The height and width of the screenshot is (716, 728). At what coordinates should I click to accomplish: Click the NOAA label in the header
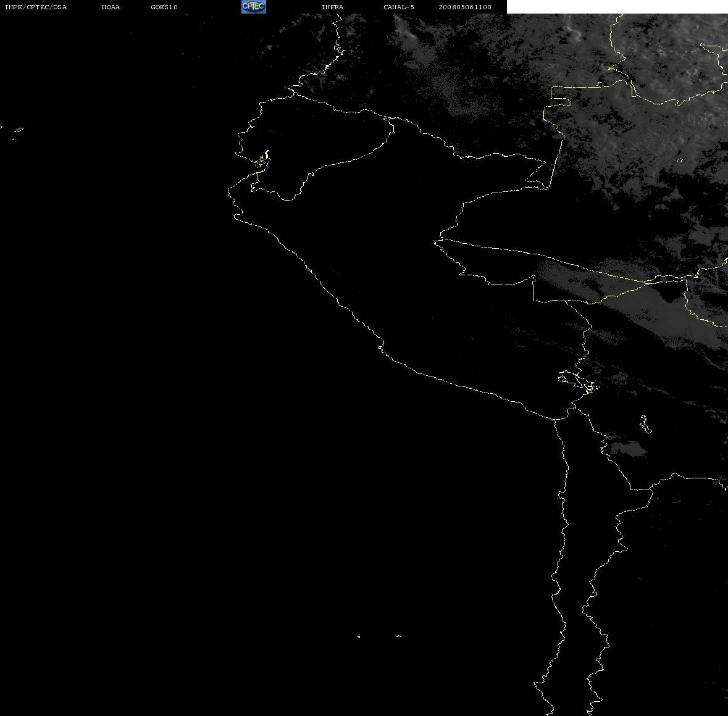pos(111,7)
